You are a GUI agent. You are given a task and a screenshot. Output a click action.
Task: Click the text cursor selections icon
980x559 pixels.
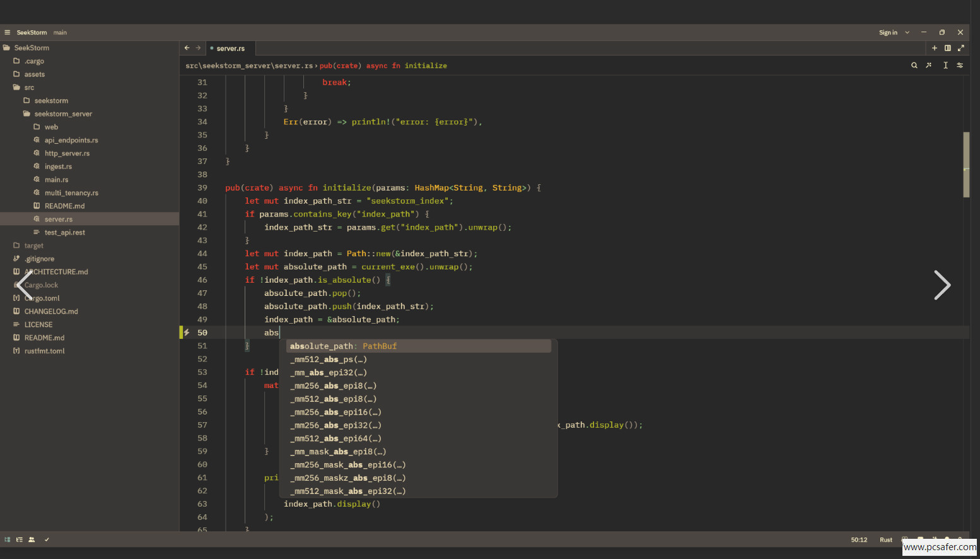click(945, 65)
